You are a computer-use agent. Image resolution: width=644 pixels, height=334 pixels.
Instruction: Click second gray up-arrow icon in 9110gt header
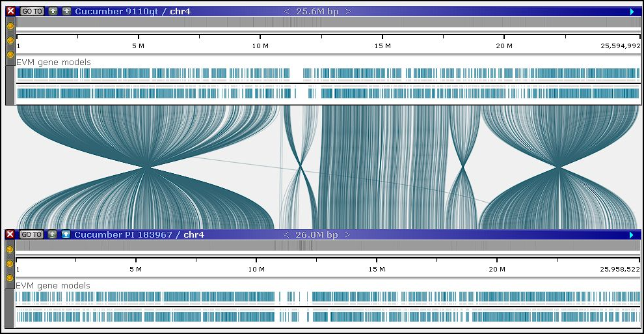tap(66, 11)
